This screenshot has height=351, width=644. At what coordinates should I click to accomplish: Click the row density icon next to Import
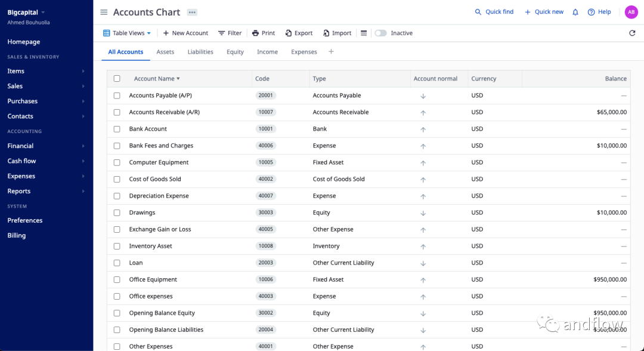coord(364,33)
